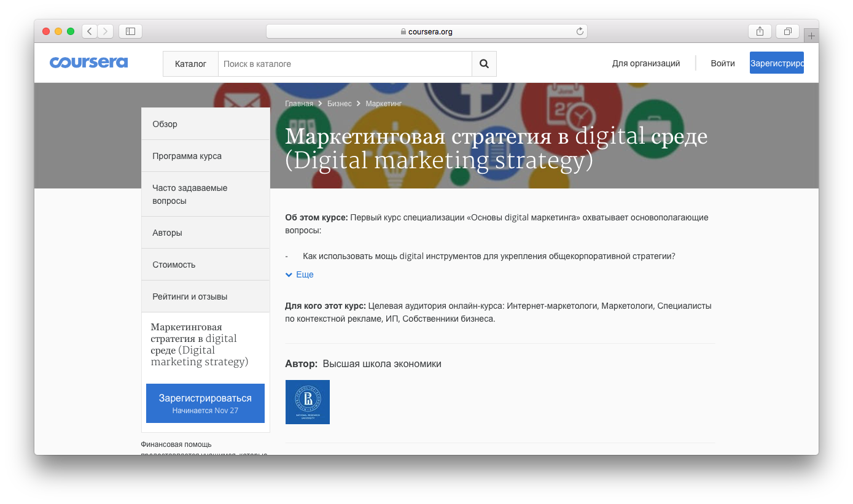This screenshot has width=853, height=504.
Task: Click the header Зарегистрироваться button
Action: click(777, 63)
